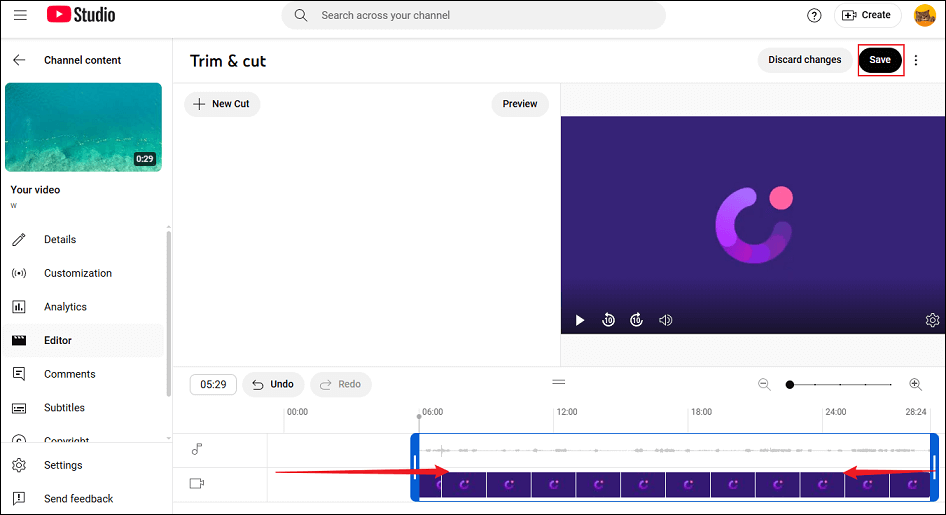
Task: Click the Analytics bar chart icon
Action: tap(19, 307)
